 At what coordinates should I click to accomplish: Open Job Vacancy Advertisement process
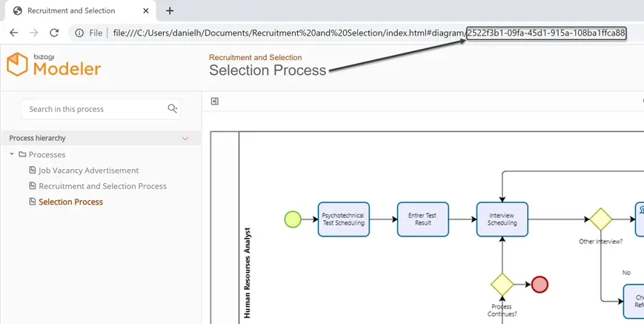click(89, 170)
